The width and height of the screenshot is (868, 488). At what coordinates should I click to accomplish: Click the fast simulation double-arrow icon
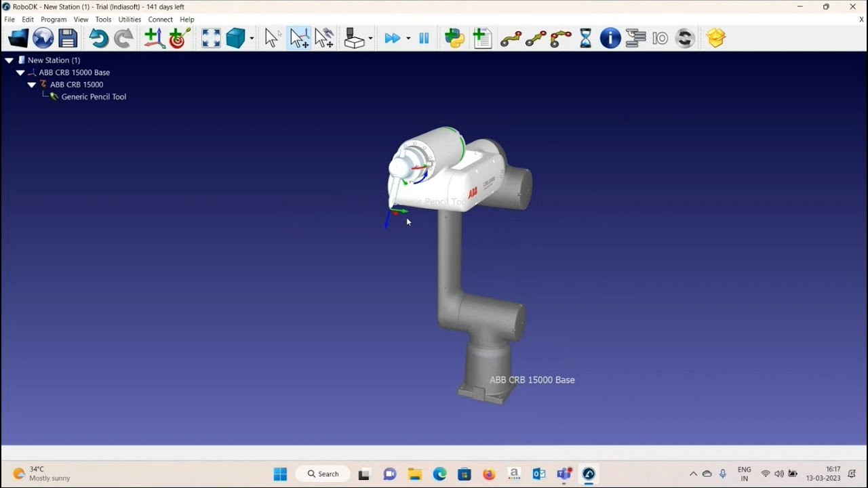(392, 39)
